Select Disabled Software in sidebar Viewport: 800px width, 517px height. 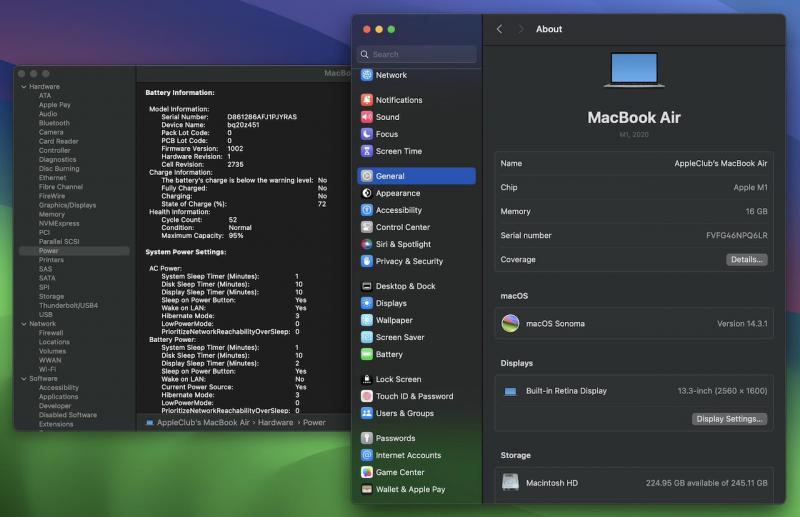coord(68,415)
